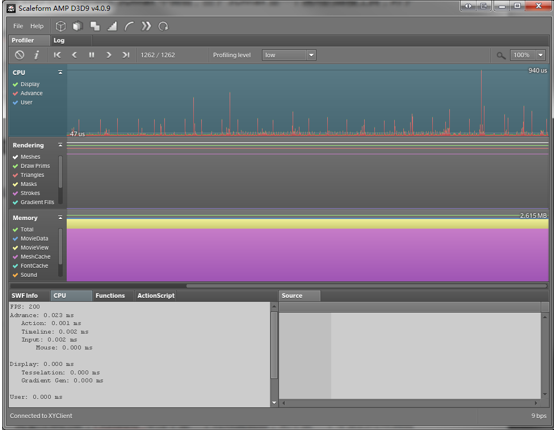554x430 pixels.
Task: Select the CPU details tab
Action: click(x=71, y=296)
